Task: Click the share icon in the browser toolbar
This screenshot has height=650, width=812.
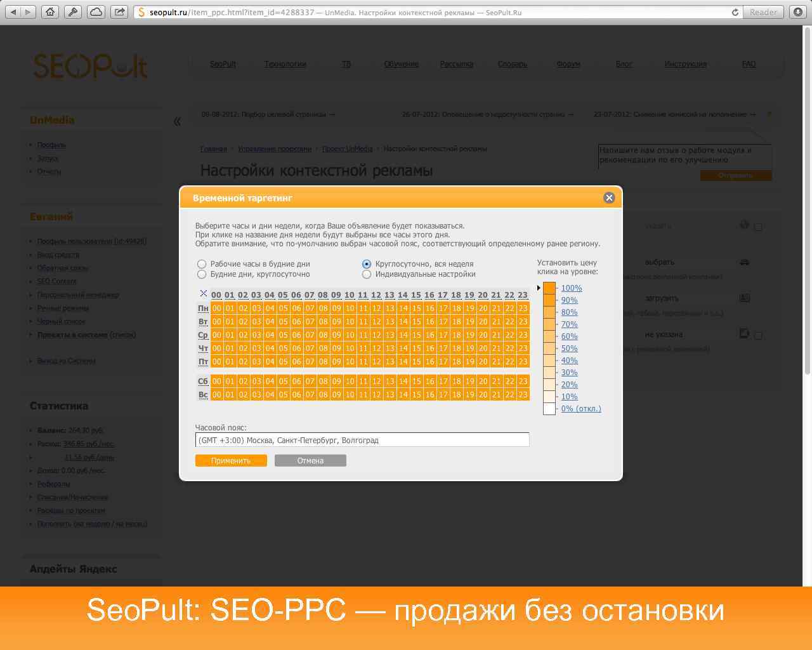Action: pyautogui.click(x=118, y=11)
